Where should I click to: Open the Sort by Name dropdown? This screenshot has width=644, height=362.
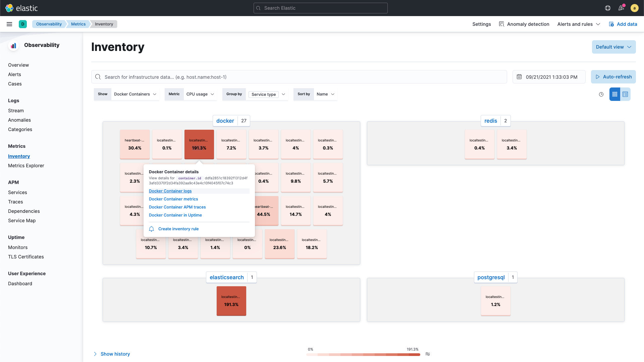click(325, 94)
